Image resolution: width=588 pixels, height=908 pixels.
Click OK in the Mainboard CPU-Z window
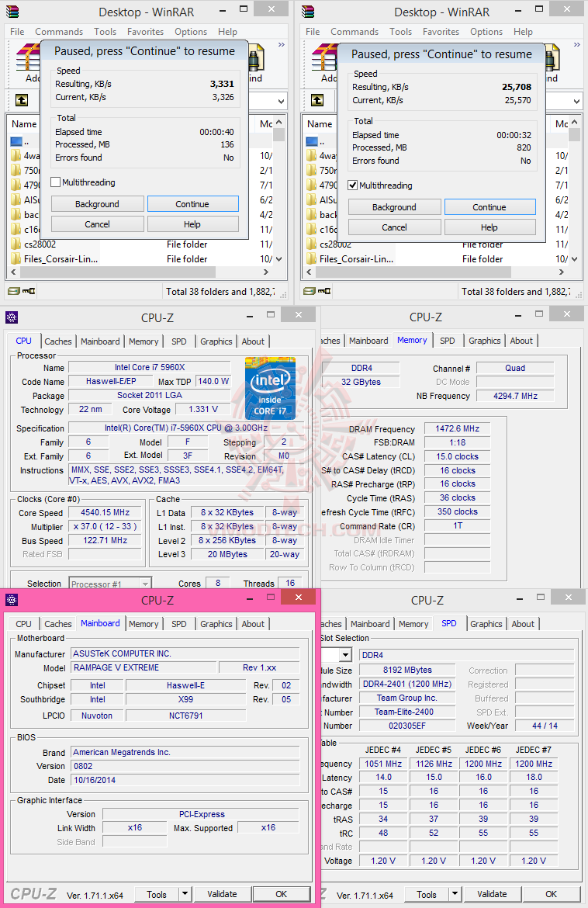point(282,894)
